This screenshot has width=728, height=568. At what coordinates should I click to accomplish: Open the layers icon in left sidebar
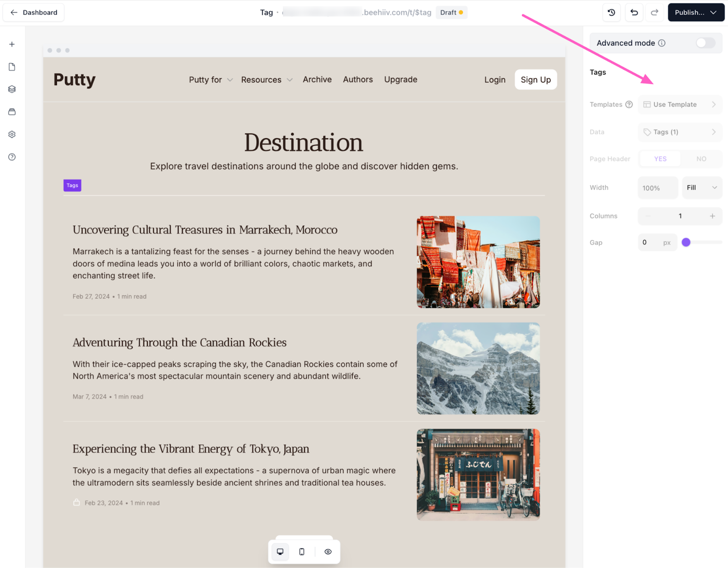click(12, 89)
